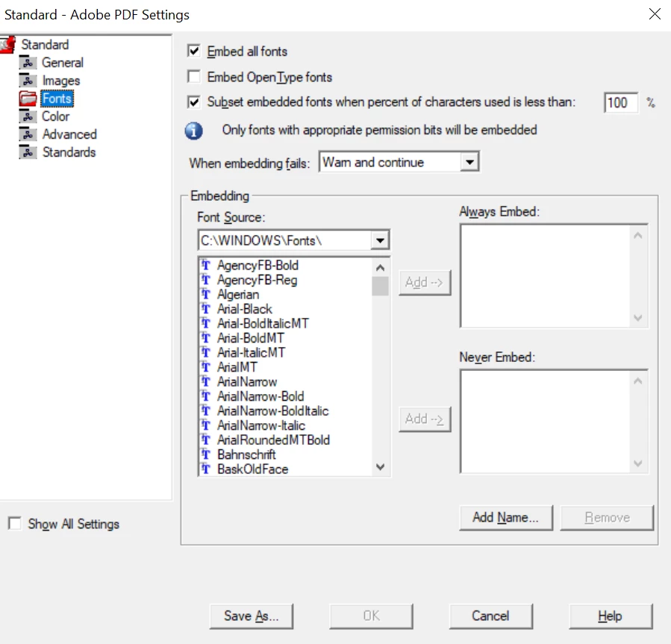Click the font icon beside Bahnschrift

click(206, 454)
